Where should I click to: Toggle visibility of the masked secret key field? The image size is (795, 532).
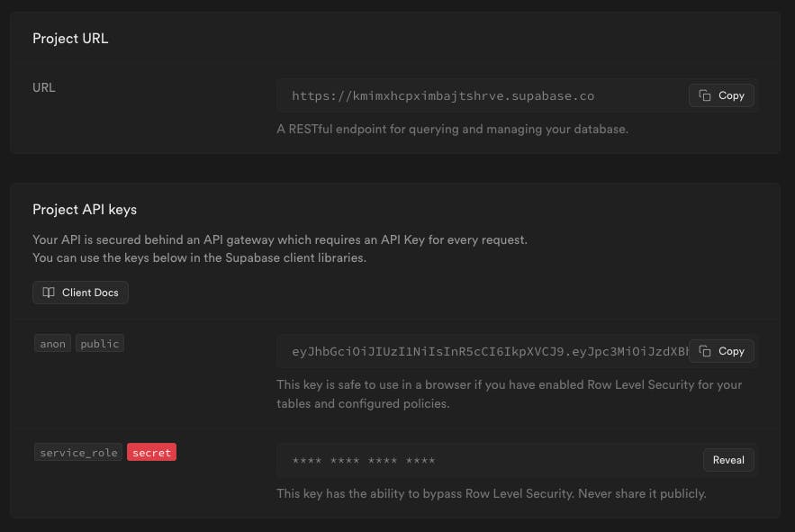click(728, 460)
